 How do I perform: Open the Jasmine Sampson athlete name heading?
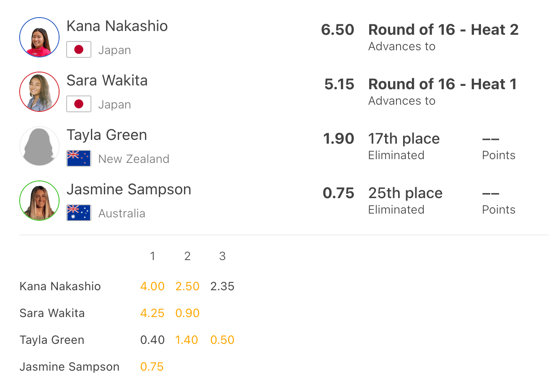pos(129,189)
